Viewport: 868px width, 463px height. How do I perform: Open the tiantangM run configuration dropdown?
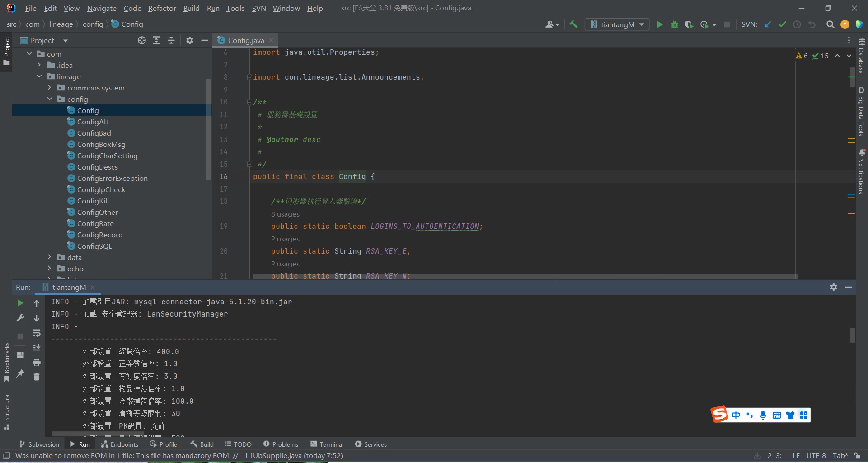point(617,24)
